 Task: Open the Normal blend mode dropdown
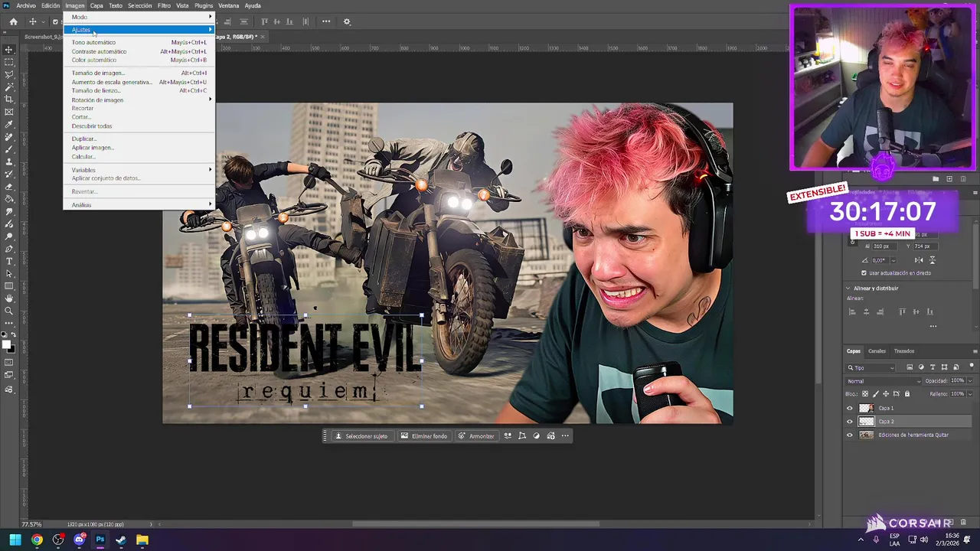(884, 381)
